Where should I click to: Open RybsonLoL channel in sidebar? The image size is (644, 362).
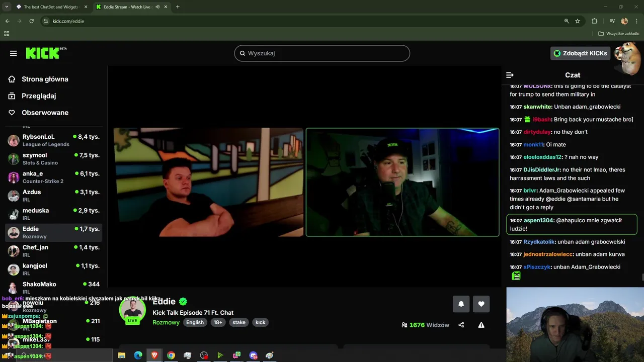(53, 140)
